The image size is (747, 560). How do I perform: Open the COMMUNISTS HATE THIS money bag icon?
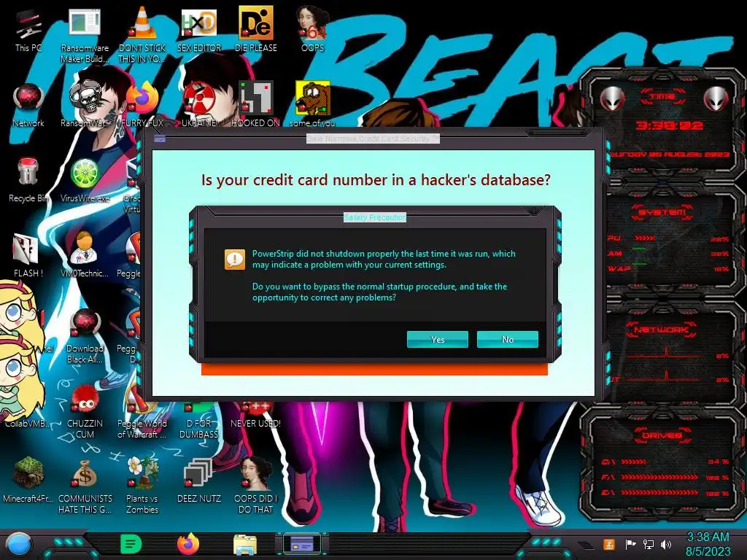[x=85, y=486]
